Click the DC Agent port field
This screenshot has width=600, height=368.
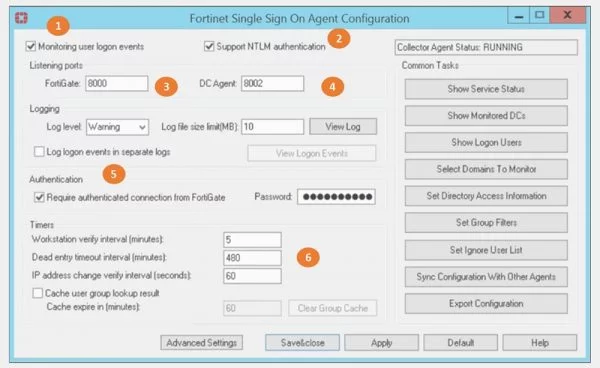pos(272,83)
